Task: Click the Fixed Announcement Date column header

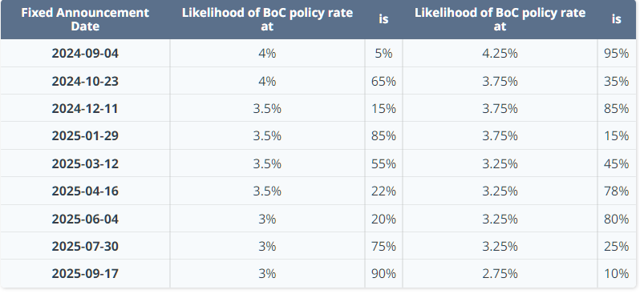Action: 85,19
